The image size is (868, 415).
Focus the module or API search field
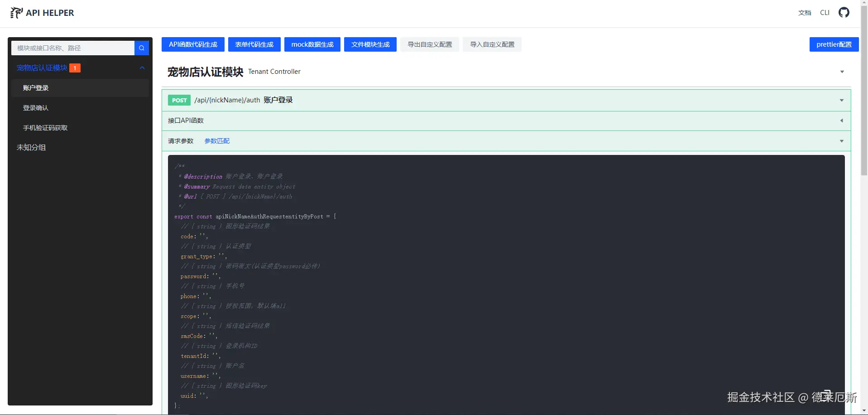pyautogui.click(x=73, y=48)
